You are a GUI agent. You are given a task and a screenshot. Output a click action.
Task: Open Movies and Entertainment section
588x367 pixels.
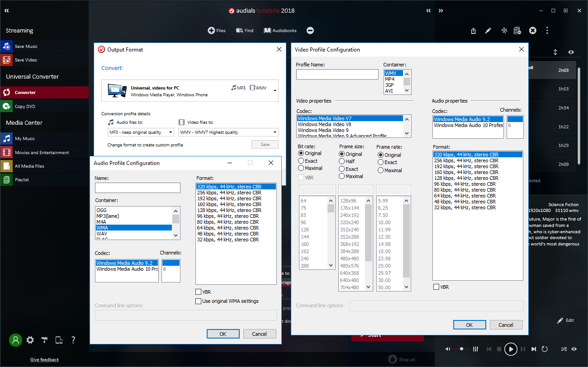point(44,152)
